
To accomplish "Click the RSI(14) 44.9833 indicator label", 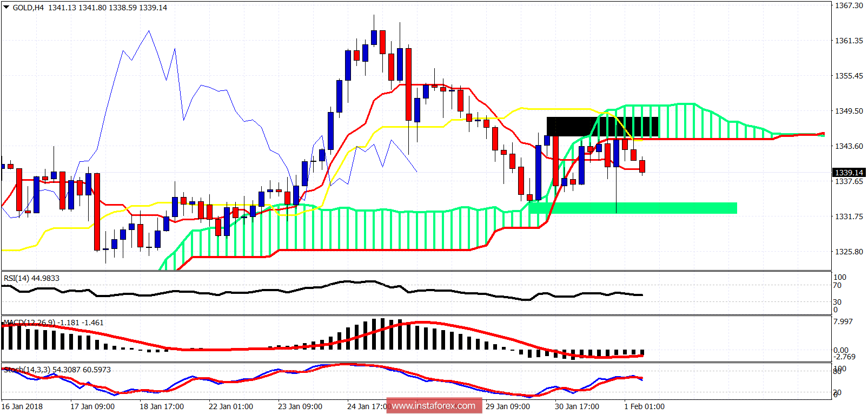I will (x=32, y=278).
